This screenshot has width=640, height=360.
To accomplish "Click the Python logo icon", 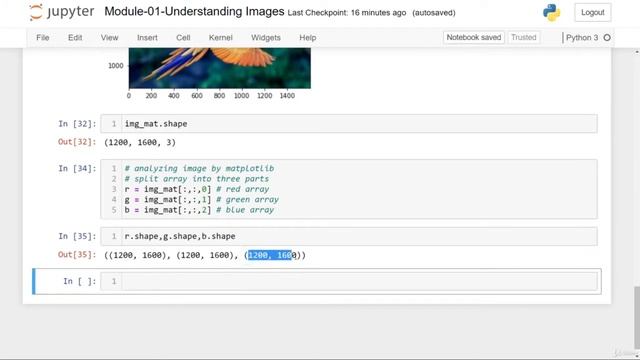I will (551, 13).
